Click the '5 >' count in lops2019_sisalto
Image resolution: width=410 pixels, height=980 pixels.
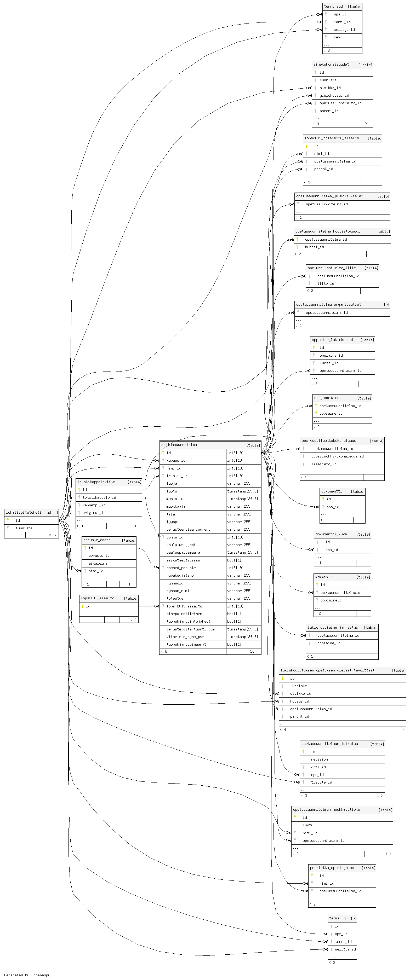point(133,619)
